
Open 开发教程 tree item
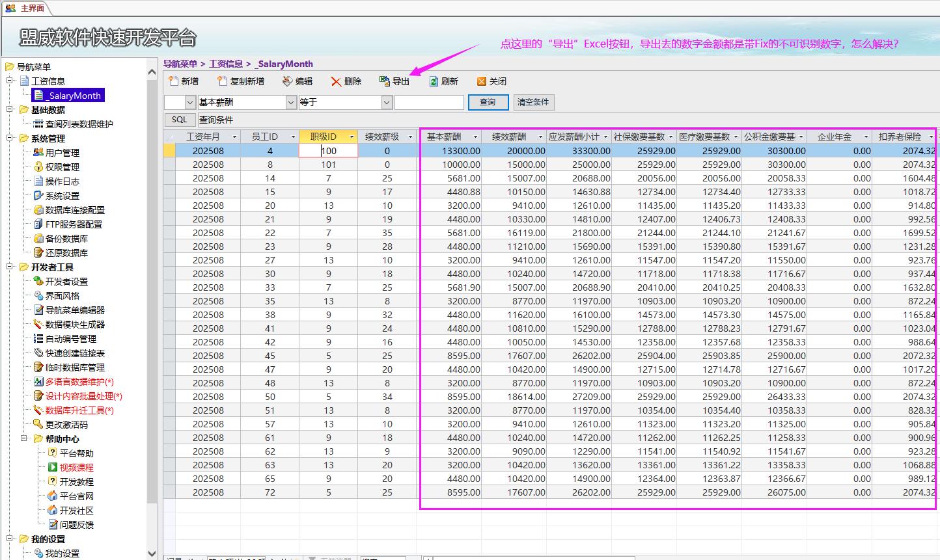point(76,482)
